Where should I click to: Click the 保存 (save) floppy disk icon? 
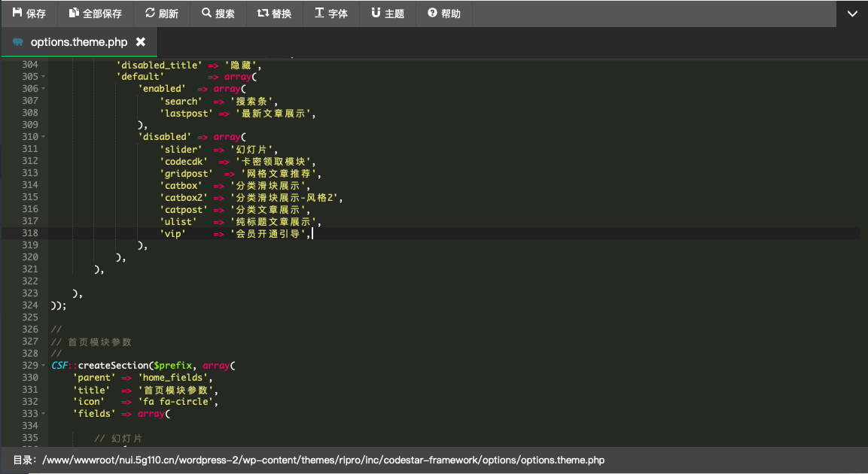[x=17, y=14]
